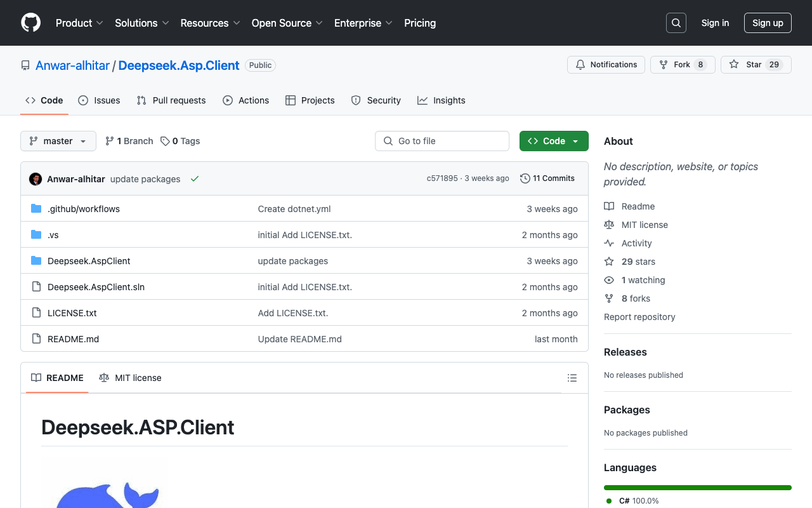Open the Deepseek.Asp.Client repository title link

coord(179,65)
